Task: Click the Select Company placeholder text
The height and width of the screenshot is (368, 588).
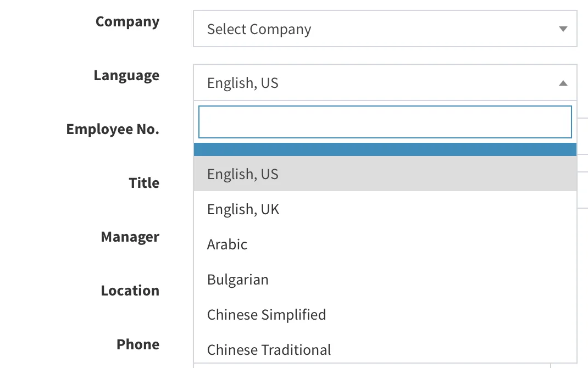Action: [259, 30]
